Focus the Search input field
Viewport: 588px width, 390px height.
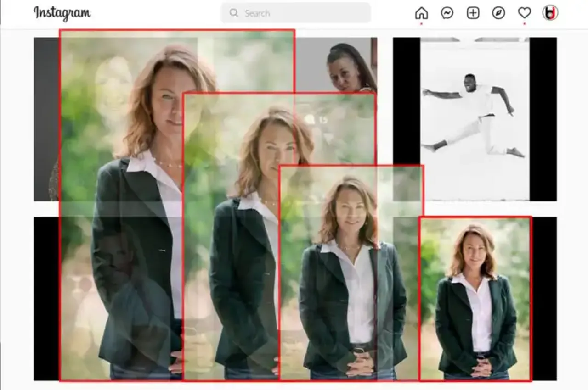pyautogui.click(x=303, y=13)
